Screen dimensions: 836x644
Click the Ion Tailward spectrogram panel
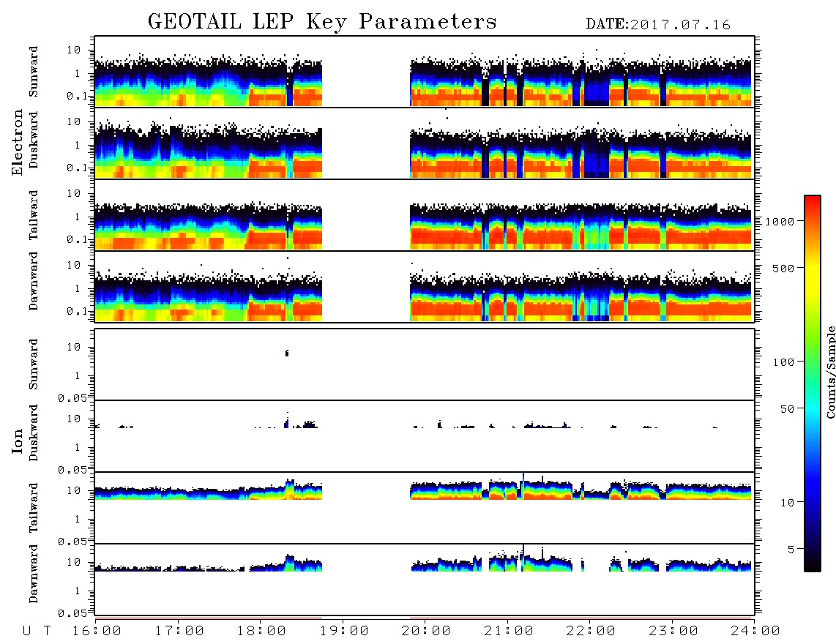point(425,508)
